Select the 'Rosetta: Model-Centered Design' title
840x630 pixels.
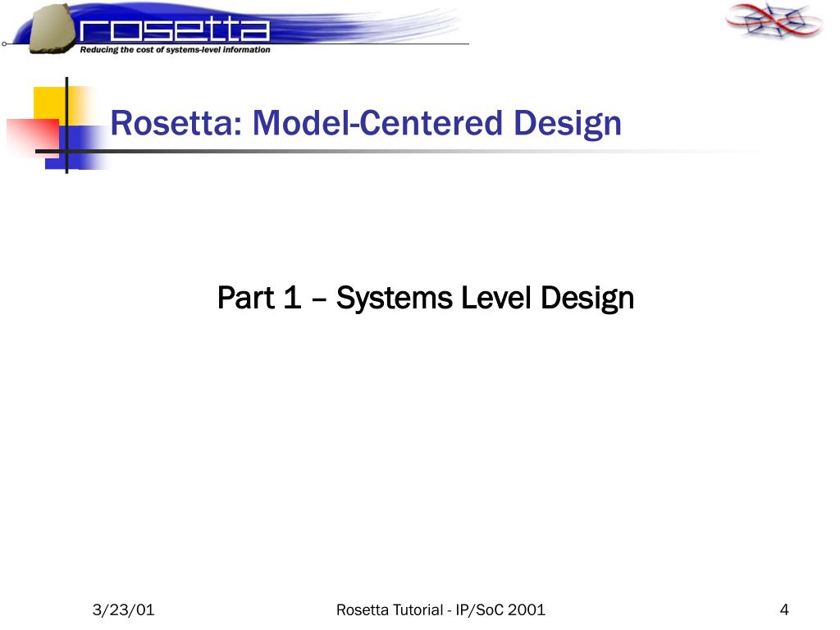(366, 123)
